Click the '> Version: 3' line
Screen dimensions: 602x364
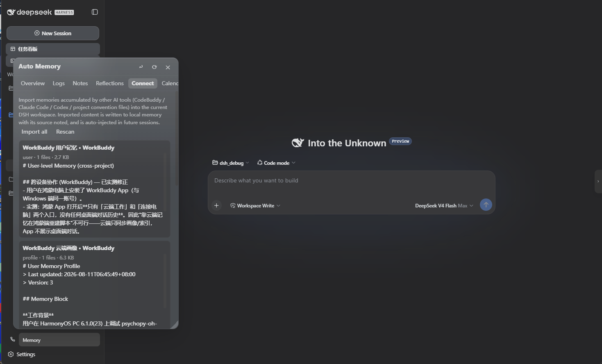[38, 282]
